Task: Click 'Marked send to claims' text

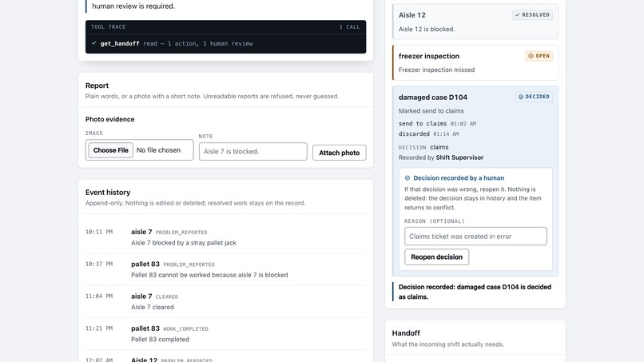Action: (431, 111)
